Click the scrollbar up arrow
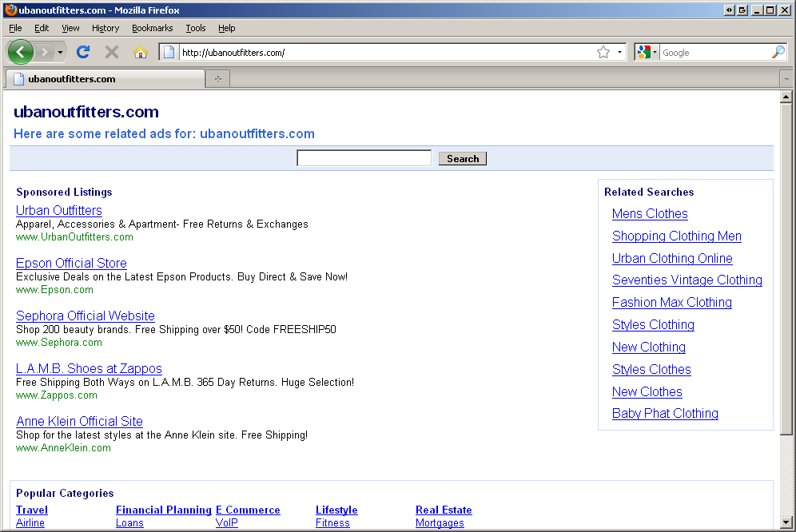The width and height of the screenshot is (796, 532). coord(786,97)
